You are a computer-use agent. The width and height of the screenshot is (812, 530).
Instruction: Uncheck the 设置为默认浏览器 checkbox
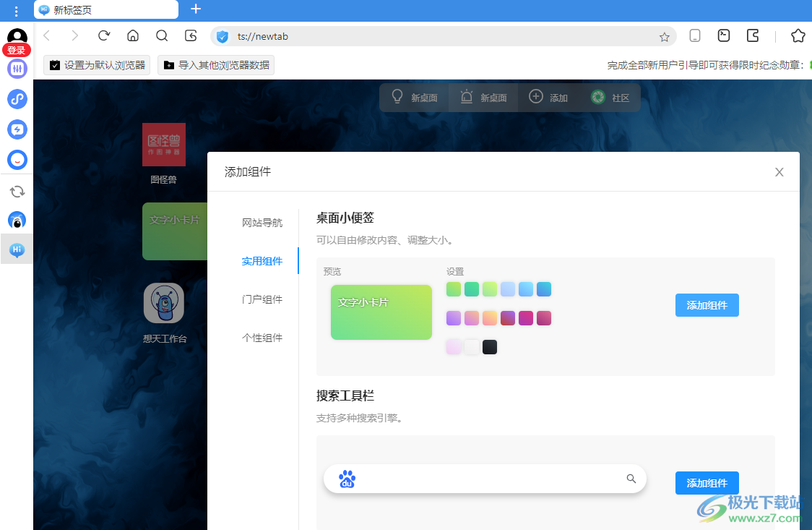pyautogui.click(x=54, y=64)
